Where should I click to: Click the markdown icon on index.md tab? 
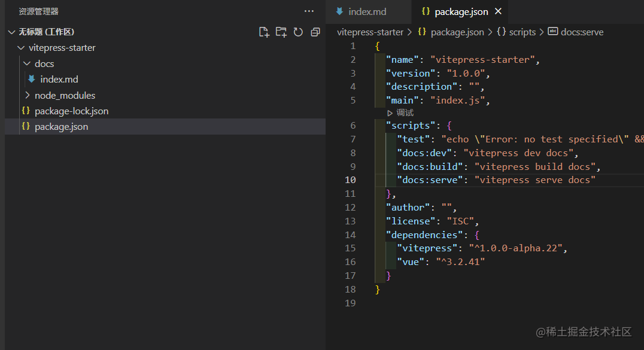[x=340, y=11]
